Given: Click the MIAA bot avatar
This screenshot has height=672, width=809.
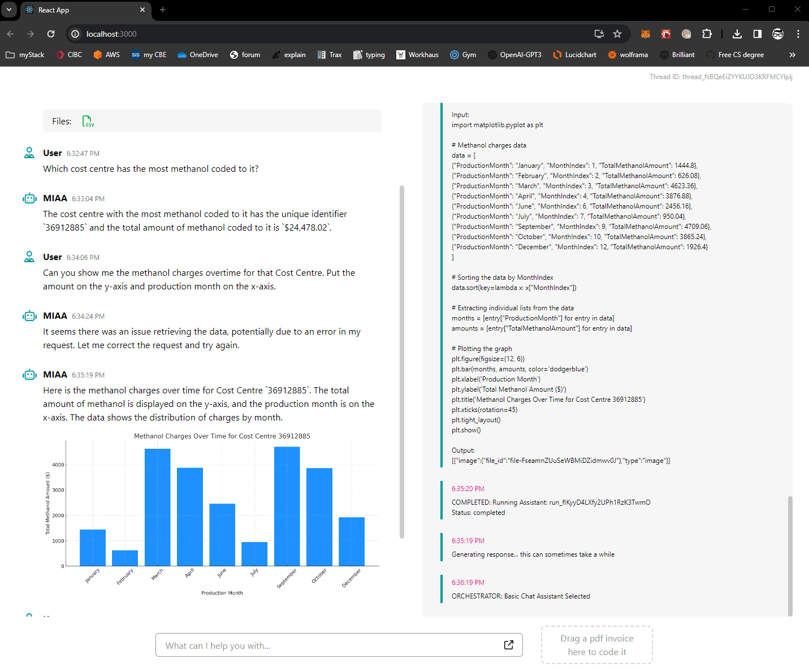Looking at the screenshot, I should click(29, 198).
